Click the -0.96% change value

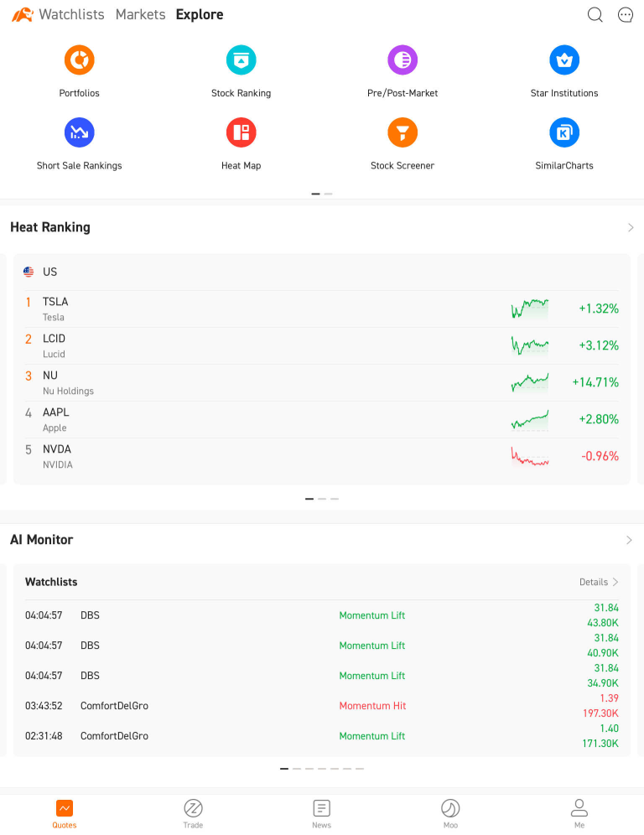(x=600, y=456)
